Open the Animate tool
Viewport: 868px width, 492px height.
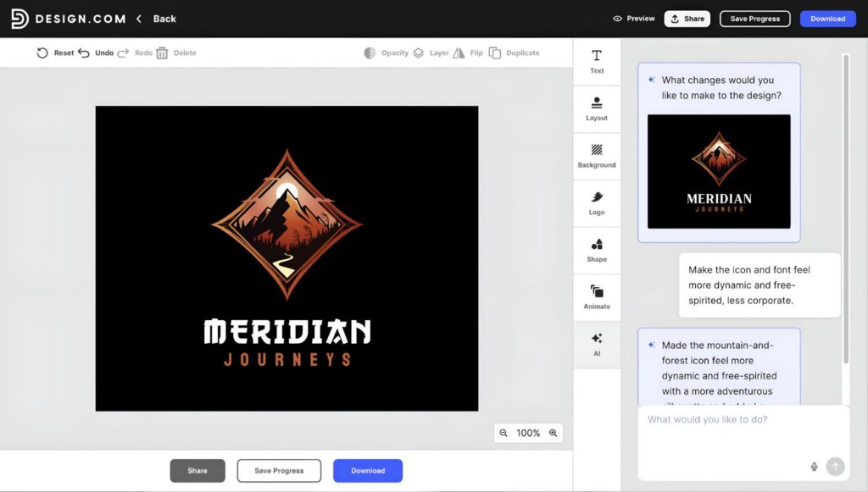pos(596,297)
